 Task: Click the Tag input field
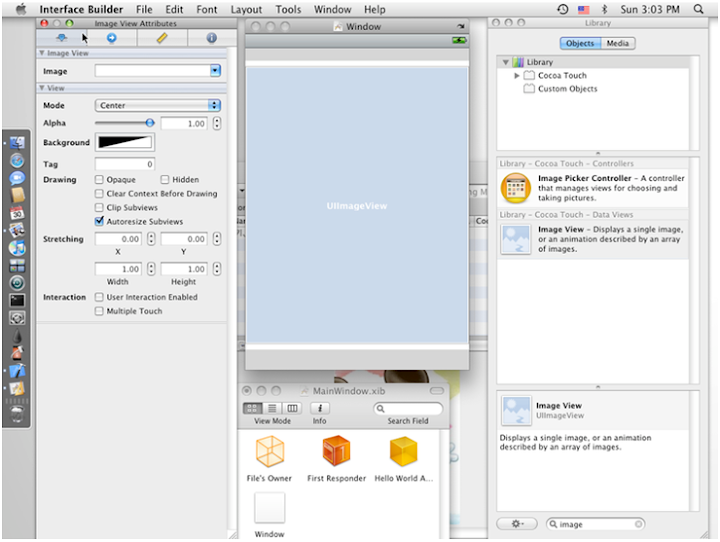coord(125,164)
